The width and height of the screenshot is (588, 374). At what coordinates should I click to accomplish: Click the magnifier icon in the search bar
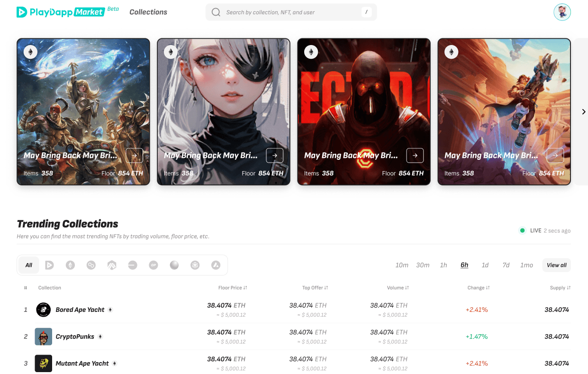tap(216, 12)
